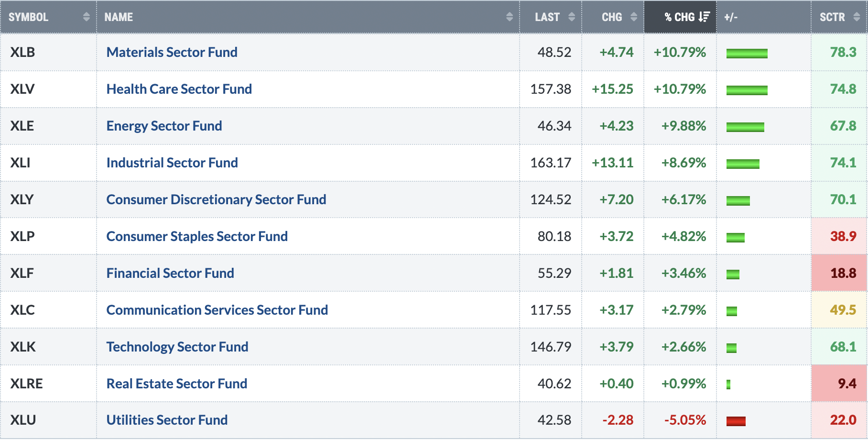Open Materials Sector Fund link
The image size is (868, 440).
[172, 52]
